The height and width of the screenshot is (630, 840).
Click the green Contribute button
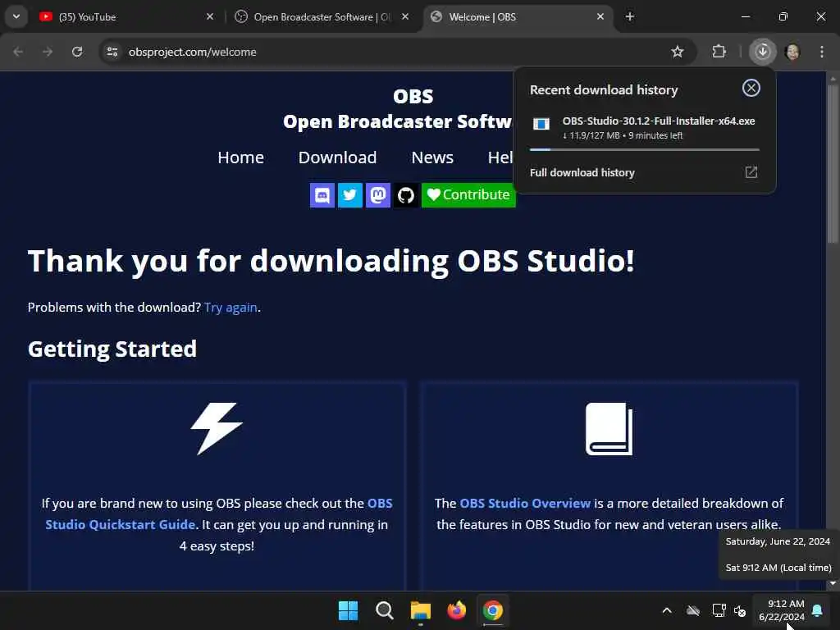[x=468, y=195]
